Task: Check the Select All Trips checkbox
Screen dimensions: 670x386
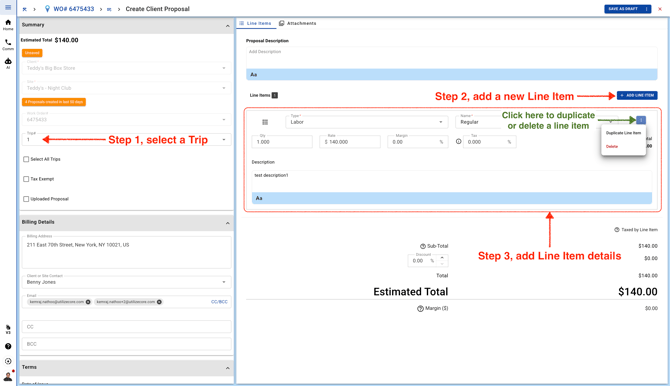Action: tap(26, 159)
